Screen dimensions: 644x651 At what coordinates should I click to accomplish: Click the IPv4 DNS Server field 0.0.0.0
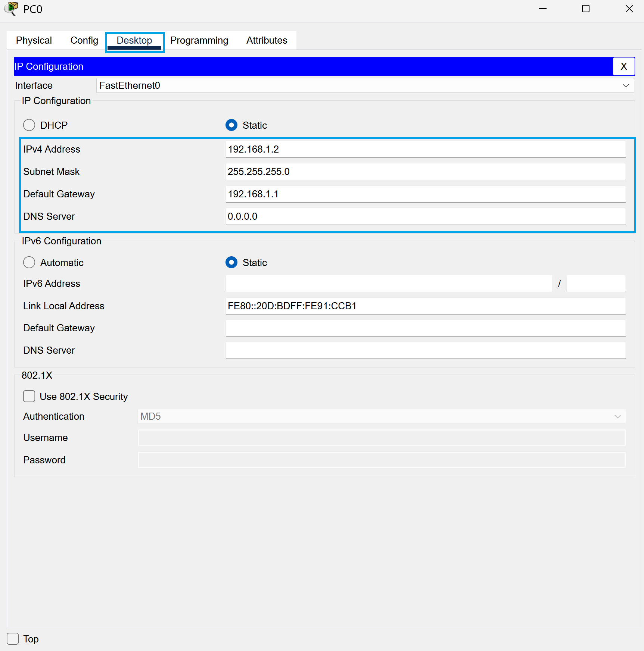point(426,216)
